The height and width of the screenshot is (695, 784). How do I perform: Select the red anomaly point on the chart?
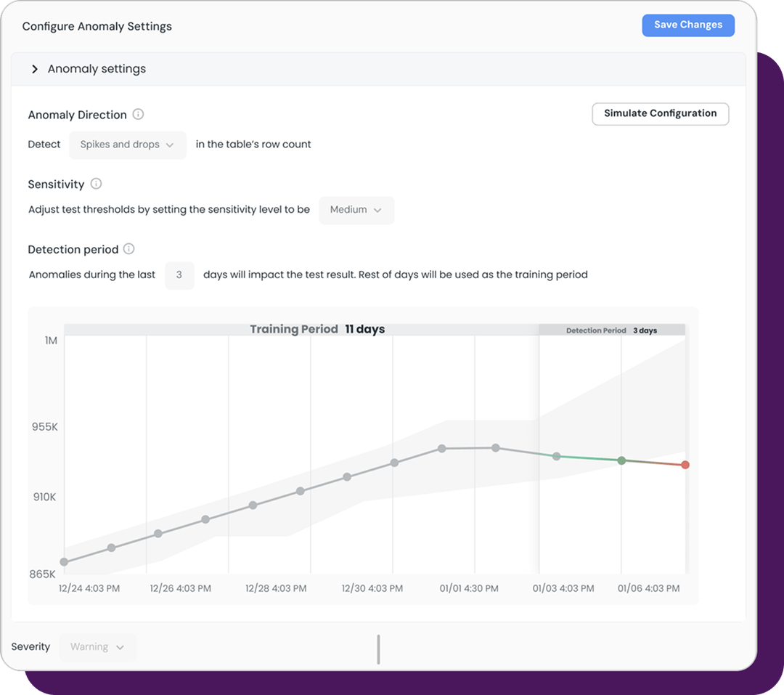[685, 465]
